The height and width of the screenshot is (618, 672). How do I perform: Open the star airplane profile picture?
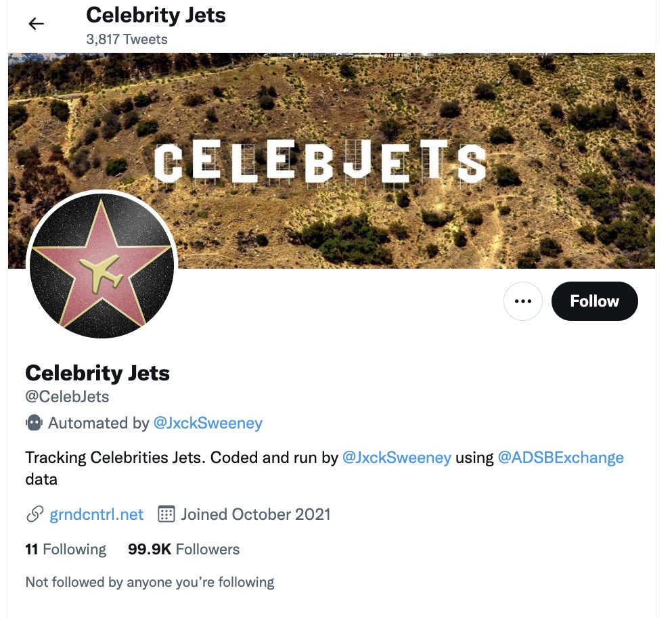point(102,265)
